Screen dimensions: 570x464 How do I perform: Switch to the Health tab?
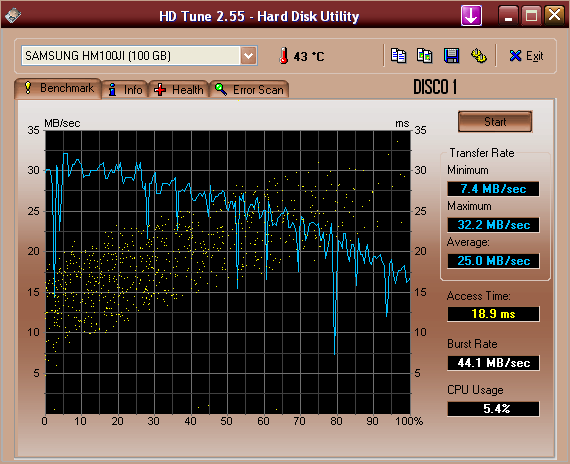click(x=178, y=90)
